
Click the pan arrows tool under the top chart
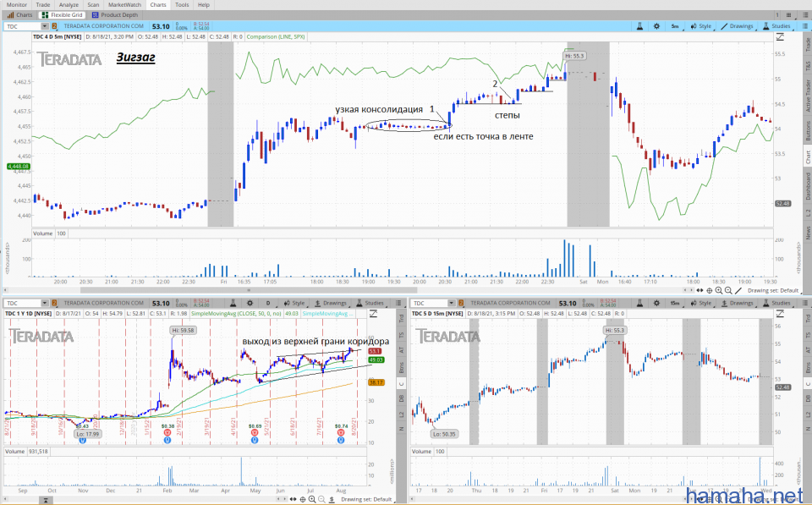[x=700, y=291]
